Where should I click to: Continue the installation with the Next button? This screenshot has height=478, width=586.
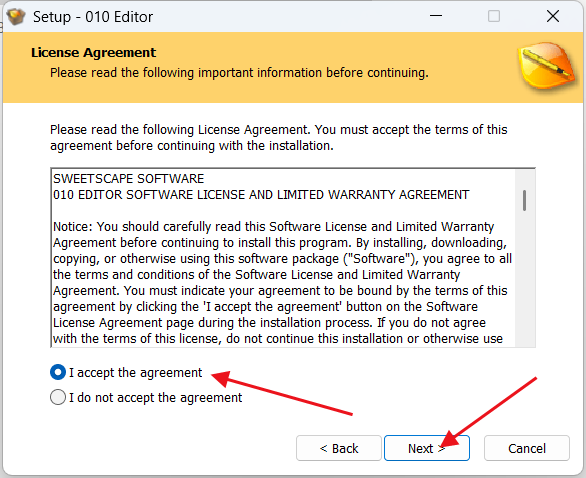click(427, 448)
